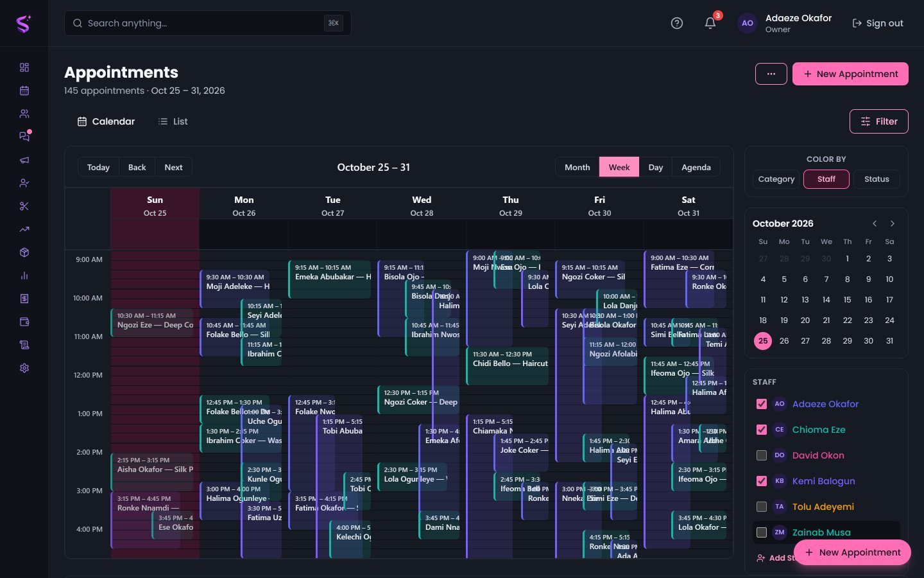Open the user-check staff icon in sidebar
The height and width of the screenshot is (578, 924).
(24, 183)
